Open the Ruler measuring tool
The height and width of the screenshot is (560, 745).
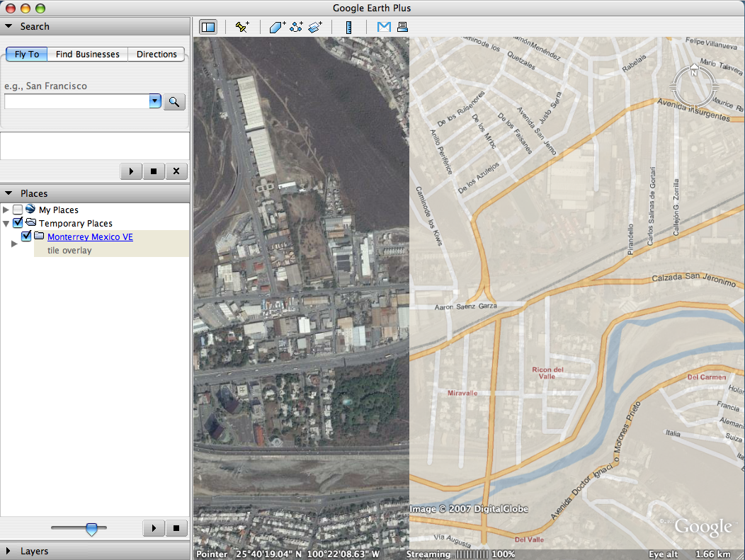tap(348, 27)
